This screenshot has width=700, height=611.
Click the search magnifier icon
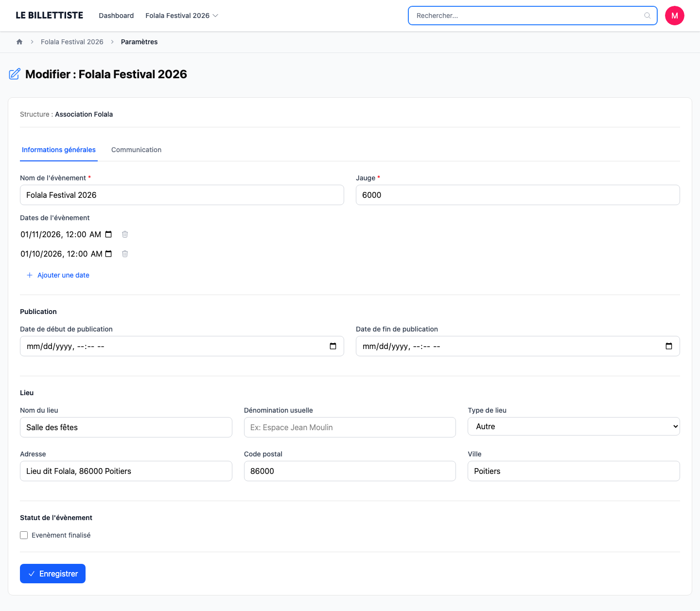[647, 16]
